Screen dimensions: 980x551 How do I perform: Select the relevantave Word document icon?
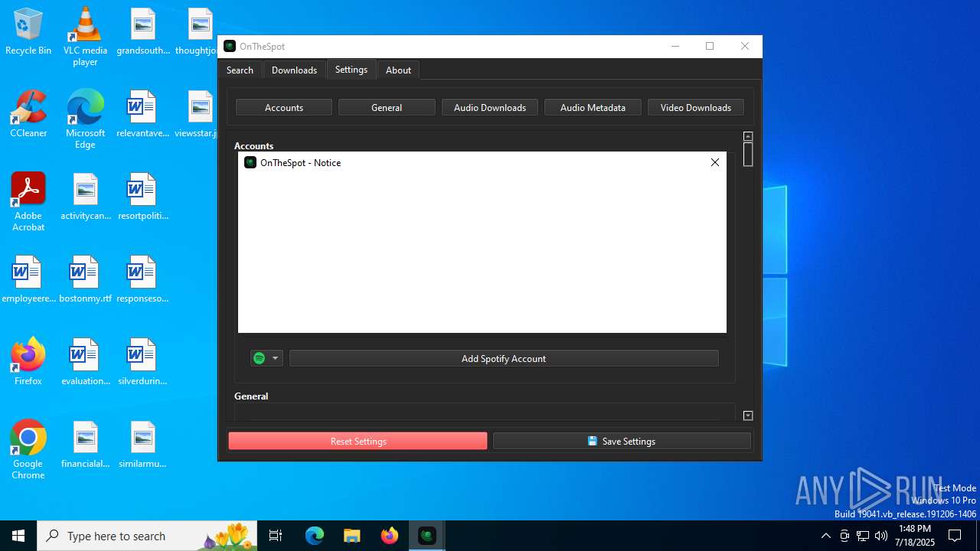tap(142, 115)
